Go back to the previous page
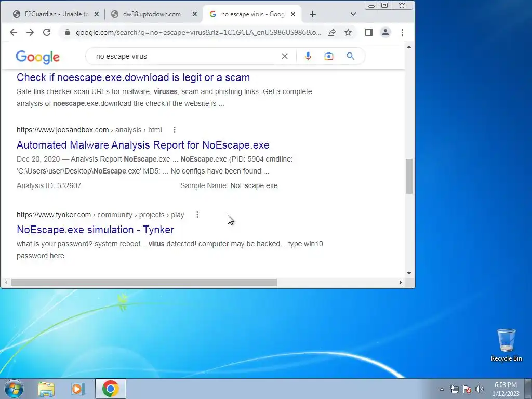 (x=13, y=32)
